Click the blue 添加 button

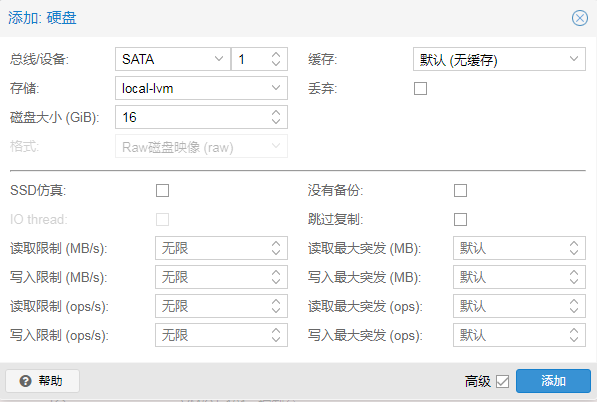coord(553,381)
